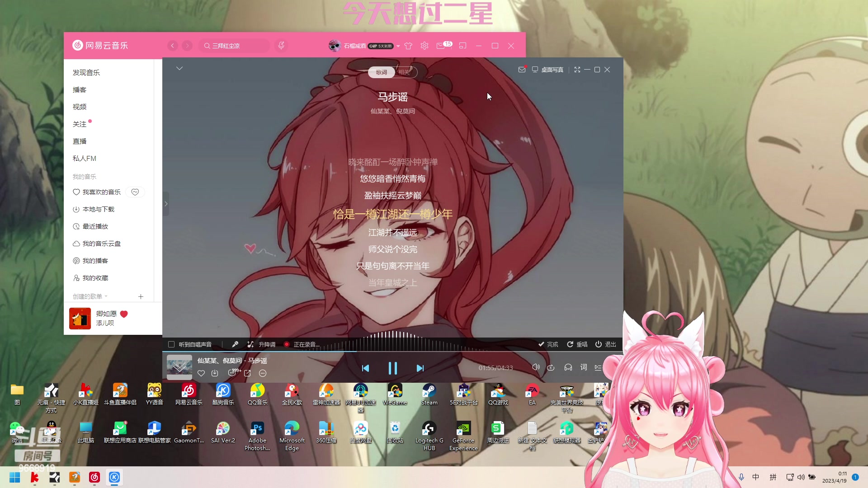Open 我的音乐云盘 in the sidebar
This screenshot has width=868, height=488.
[97, 244]
